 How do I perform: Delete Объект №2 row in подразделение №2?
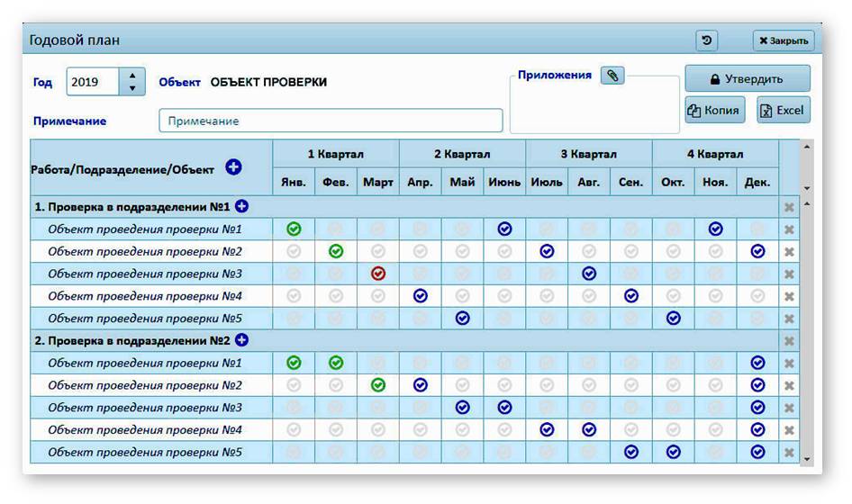789,385
